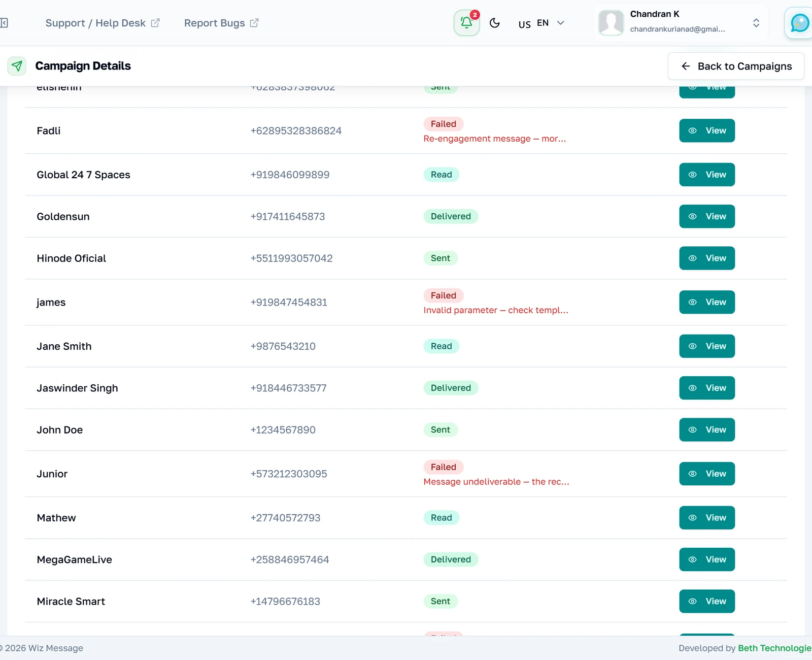Toggle dark mode moon icon
The image size is (812, 660).
[x=495, y=23]
